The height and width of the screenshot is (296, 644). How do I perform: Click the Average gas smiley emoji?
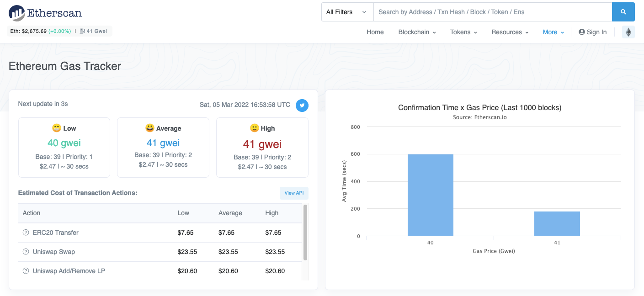point(150,128)
